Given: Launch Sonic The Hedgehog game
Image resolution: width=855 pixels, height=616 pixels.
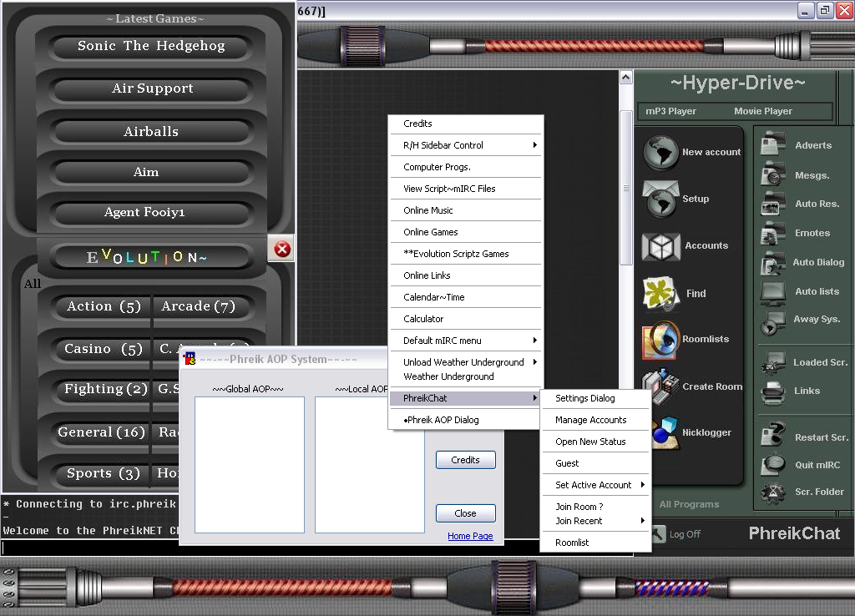Looking at the screenshot, I should click(x=151, y=46).
